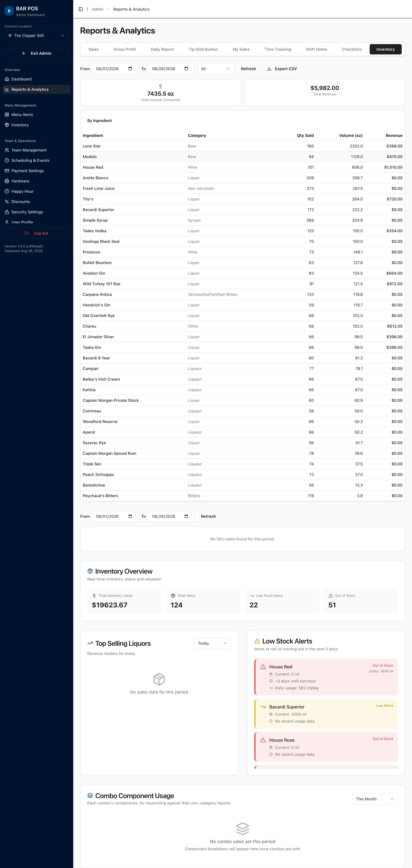This screenshot has width=412, height=868.
Task: Click the Volume (oz) column header
Action: point(351,135)
